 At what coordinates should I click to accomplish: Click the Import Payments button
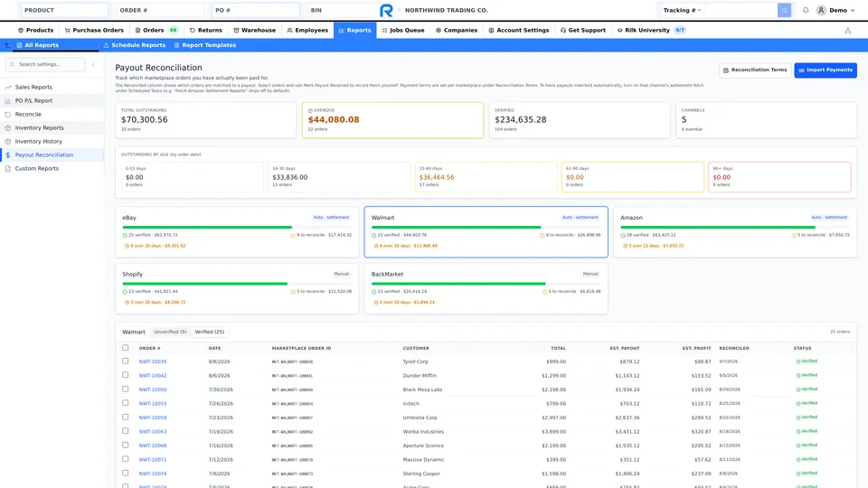click(x=826, y=70)
